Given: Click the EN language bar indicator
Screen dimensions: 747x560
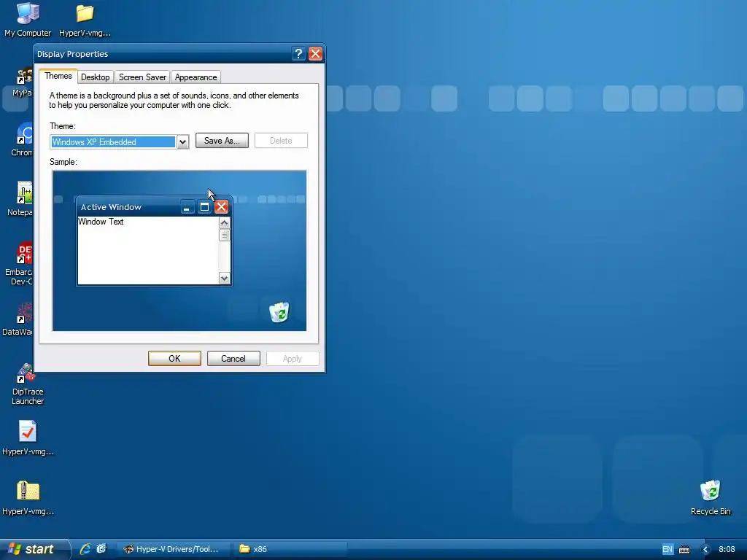Looking at the screenshot, I should (x=667, y=549).
